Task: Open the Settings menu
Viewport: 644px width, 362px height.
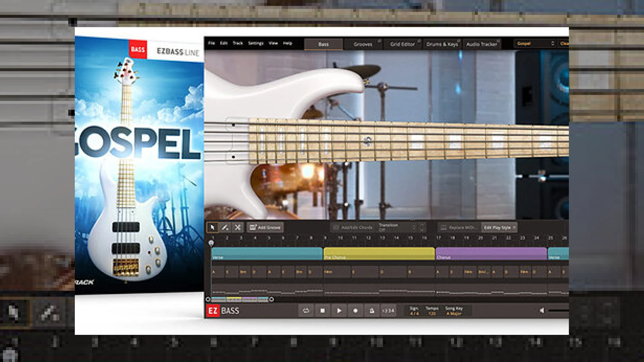Action: 256,43
